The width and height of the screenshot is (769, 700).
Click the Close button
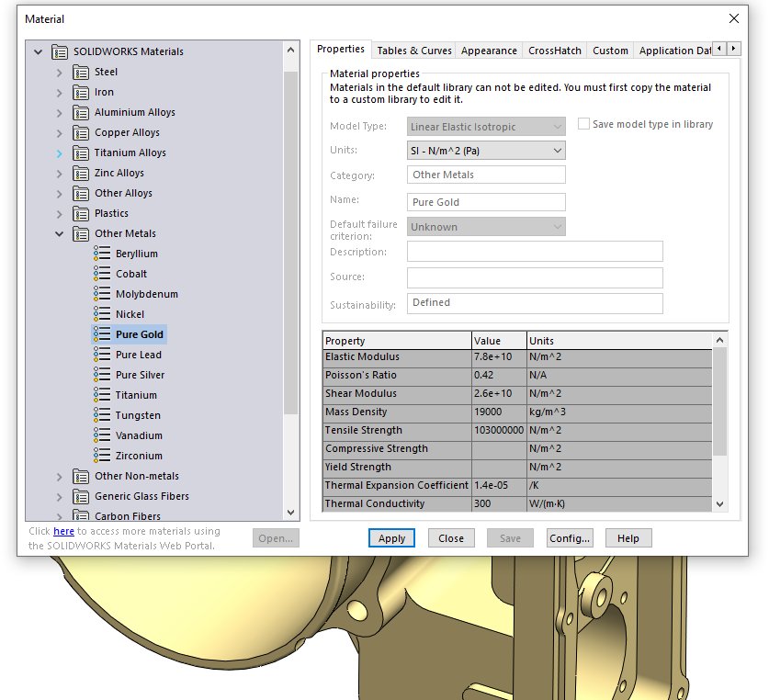451,538
